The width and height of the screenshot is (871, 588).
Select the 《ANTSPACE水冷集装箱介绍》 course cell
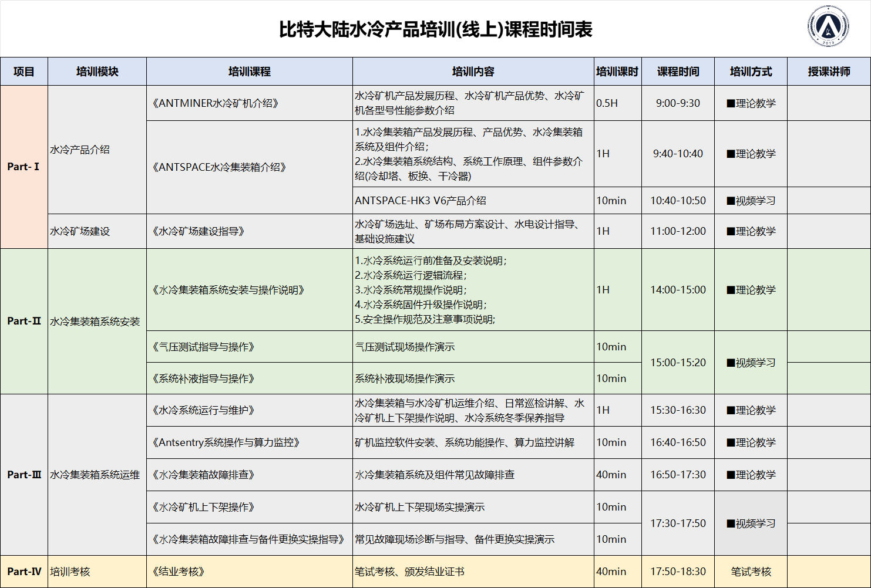click(x=250, y=167)
